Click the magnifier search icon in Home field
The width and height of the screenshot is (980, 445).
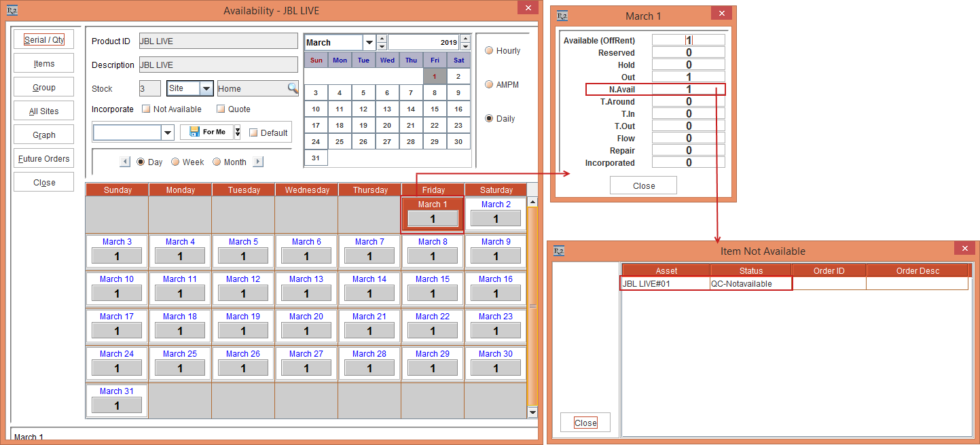292,88
